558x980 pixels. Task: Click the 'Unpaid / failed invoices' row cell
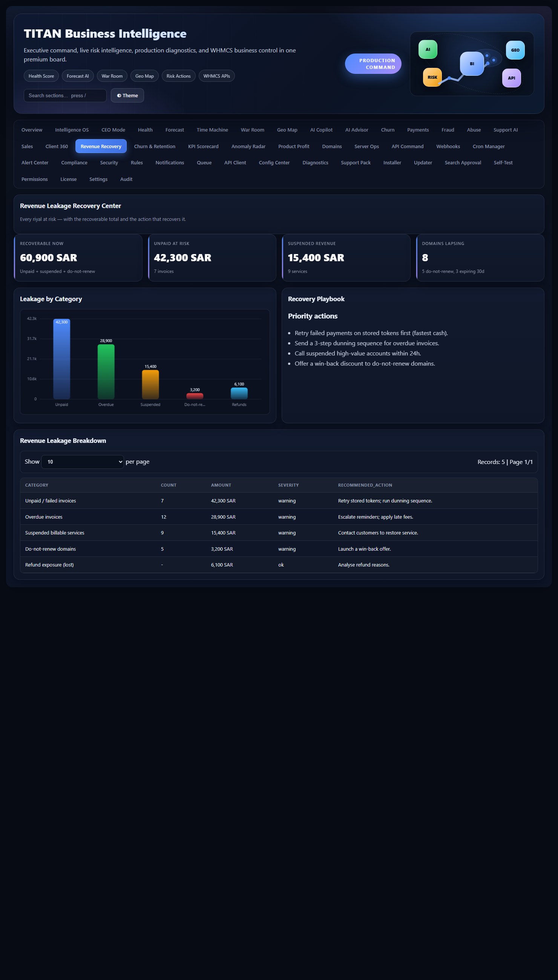51,501
